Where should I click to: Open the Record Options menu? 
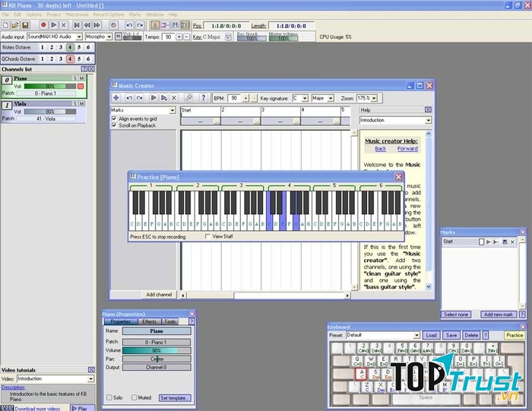[x=109, y=14]
